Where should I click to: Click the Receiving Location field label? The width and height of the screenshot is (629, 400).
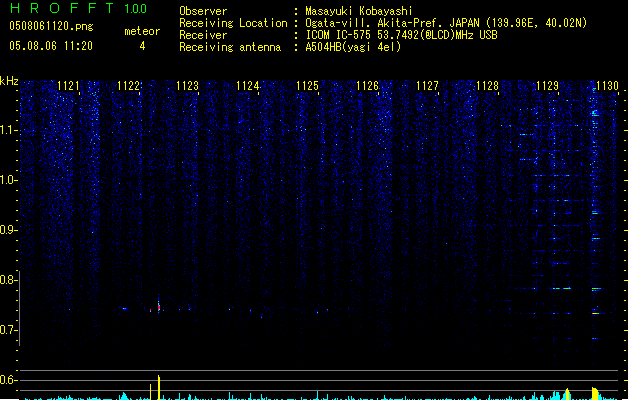pos(233,23)
